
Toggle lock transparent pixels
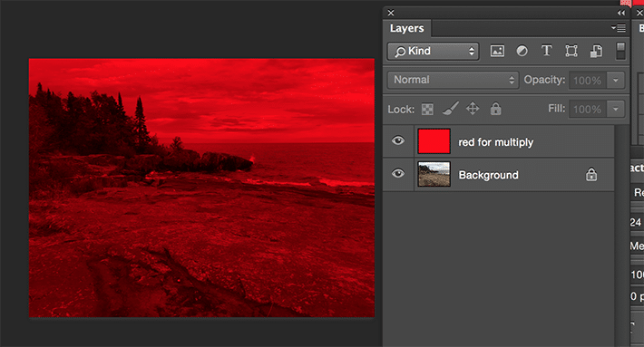pos(427,109)
